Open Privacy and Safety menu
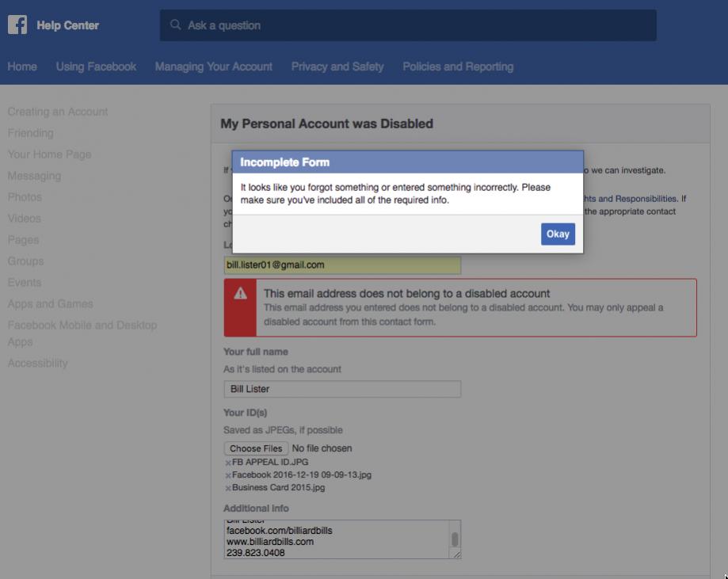The width and height of the screenshot is (728, 579). tap(337, 67)
